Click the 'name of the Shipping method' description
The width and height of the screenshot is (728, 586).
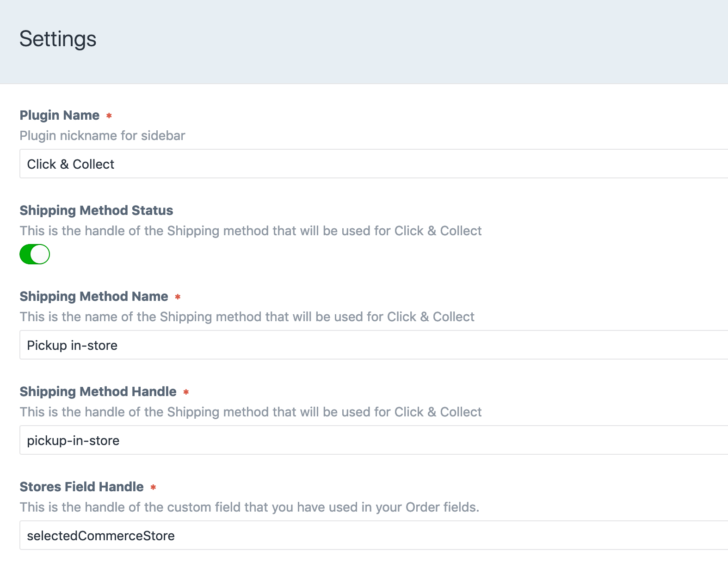(247, 317)
